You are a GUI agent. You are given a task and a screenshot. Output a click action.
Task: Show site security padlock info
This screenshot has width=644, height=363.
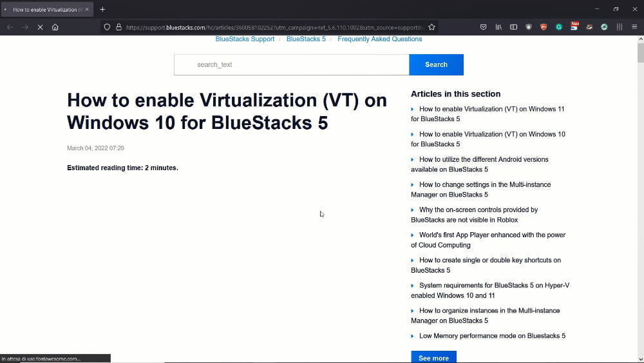point(118,27)
